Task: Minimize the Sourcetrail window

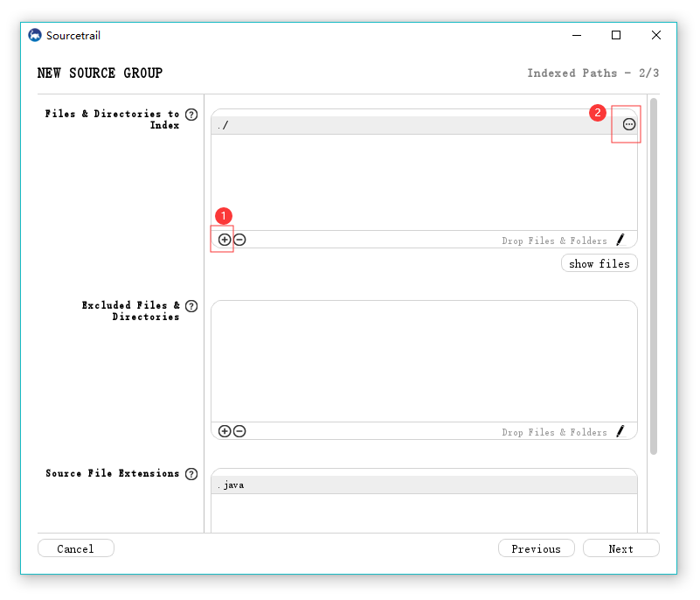Action: [x=577, y=35]
